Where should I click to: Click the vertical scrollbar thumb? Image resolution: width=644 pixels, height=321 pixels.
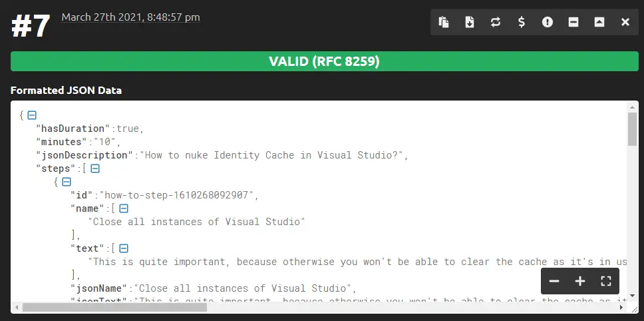[632, 129]
